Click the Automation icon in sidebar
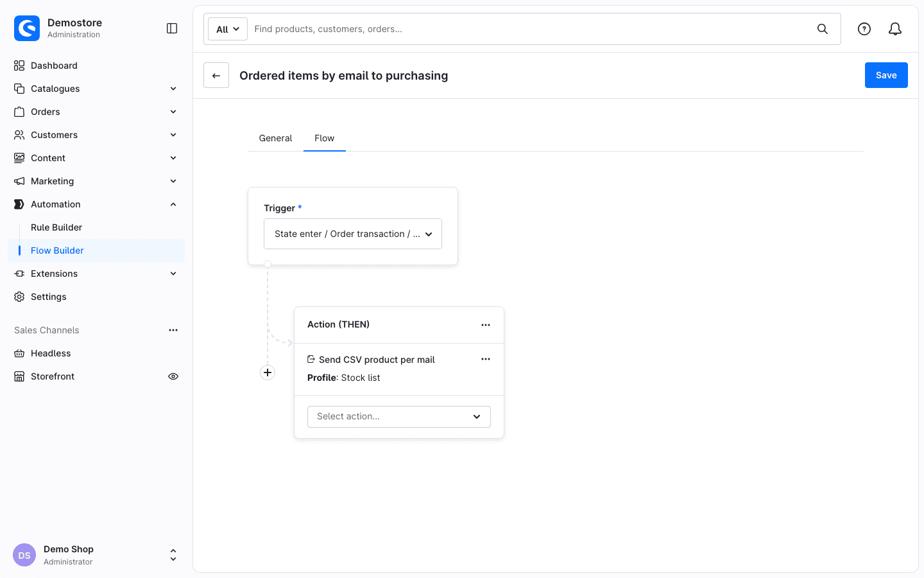Image resolution: width=924 pixels, height=578 pixels. tap(19, 204)
